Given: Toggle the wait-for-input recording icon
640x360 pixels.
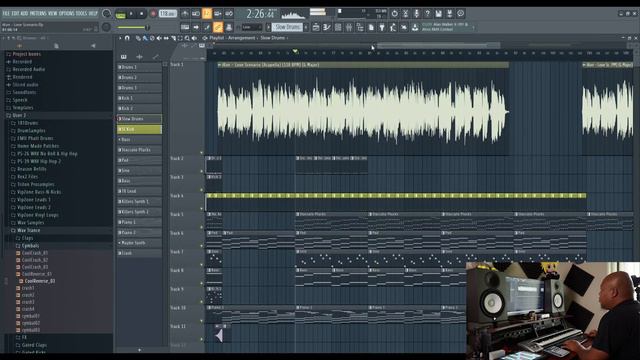Looking at the screenshot, I should pyautogui.click(x=196, y=13).
